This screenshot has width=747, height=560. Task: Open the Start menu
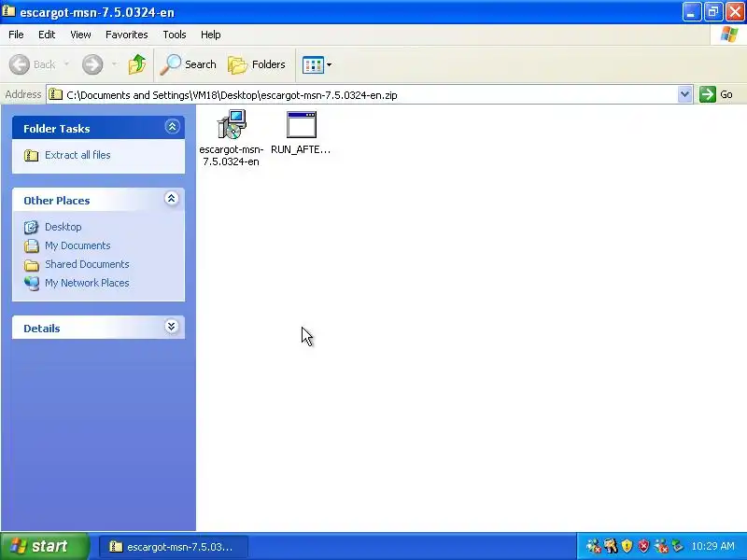click(x=44, y=546)
